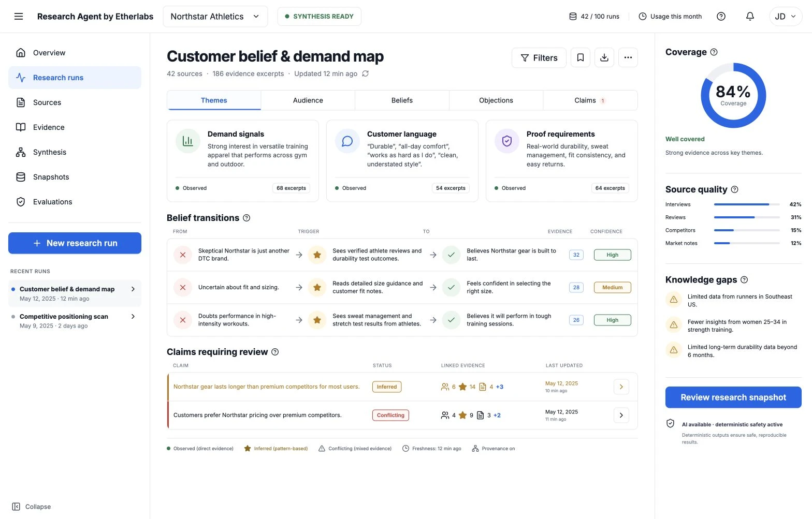Open the Inferred claim row arrow

click(621, 387)
